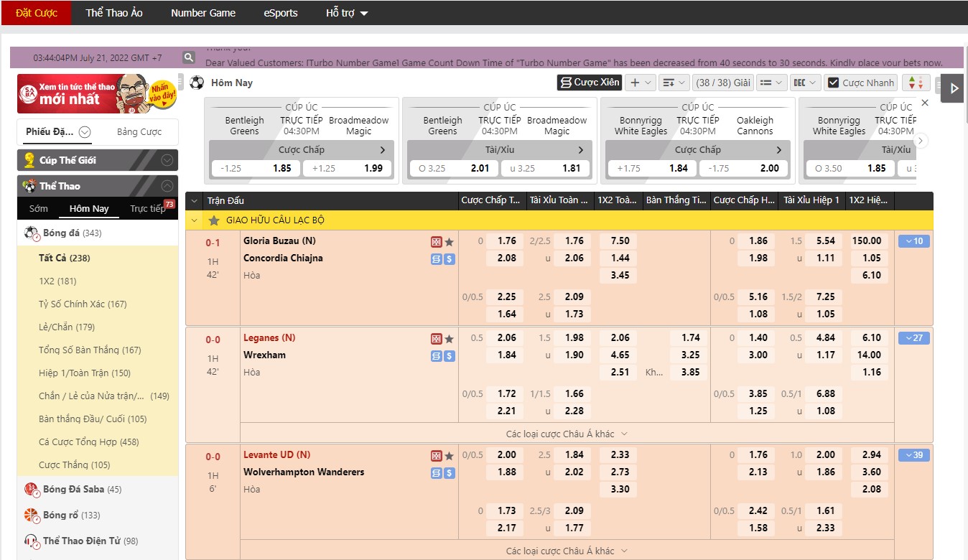This screenshot has width=968, height=560.
Task: Open the (38 / 38) Giải league filter
Action: click(x=723, y=83)
